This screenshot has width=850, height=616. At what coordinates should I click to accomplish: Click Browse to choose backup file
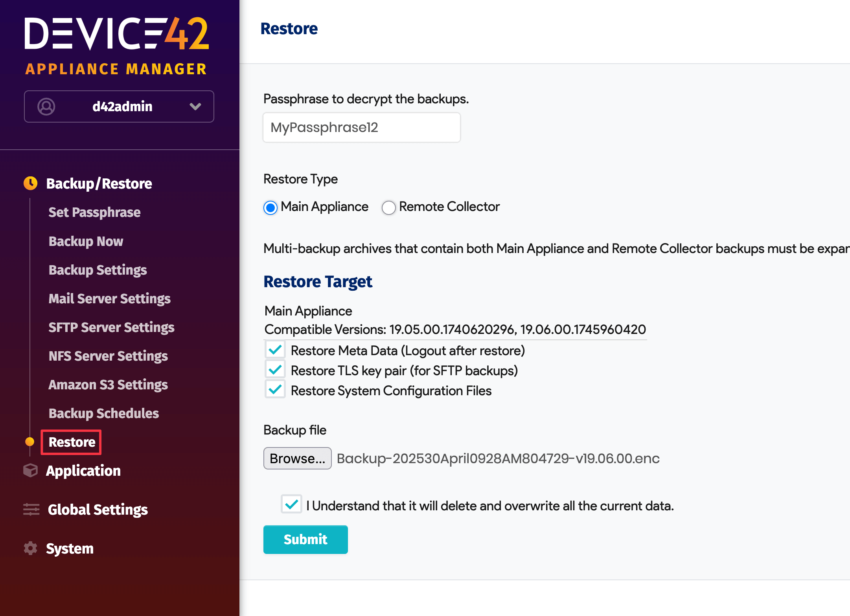pos(297,458)
